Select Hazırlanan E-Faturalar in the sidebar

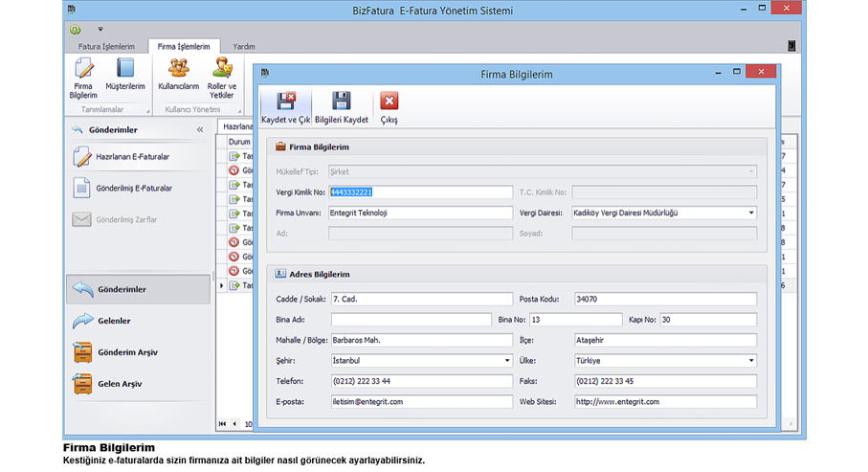134,156
